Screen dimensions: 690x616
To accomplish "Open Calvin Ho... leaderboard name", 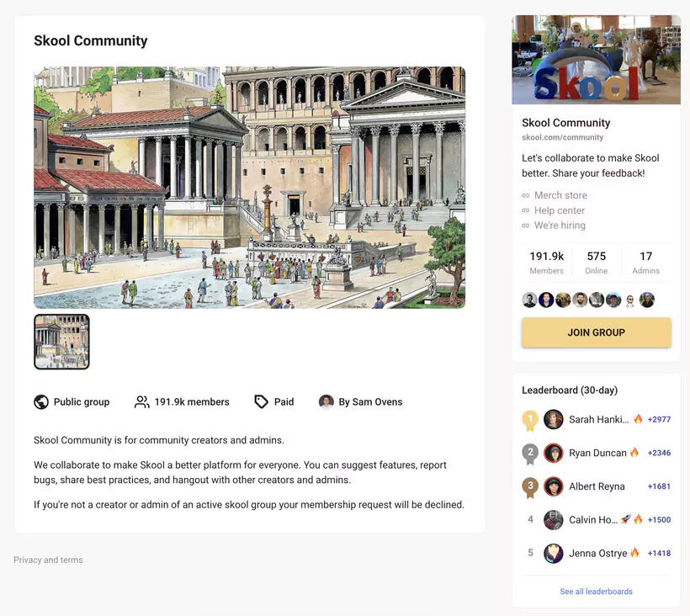I will 593,519.
